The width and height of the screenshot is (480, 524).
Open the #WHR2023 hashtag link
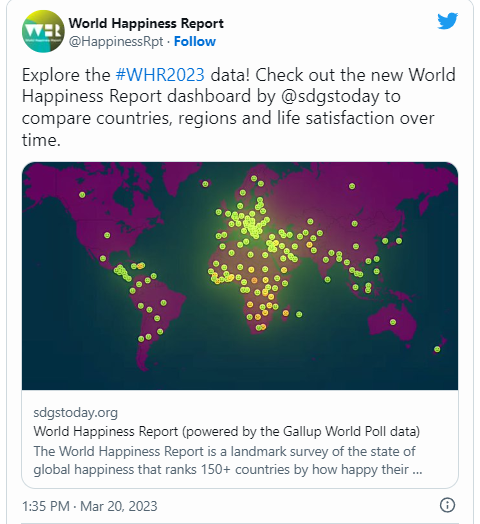tap(160, 75)
